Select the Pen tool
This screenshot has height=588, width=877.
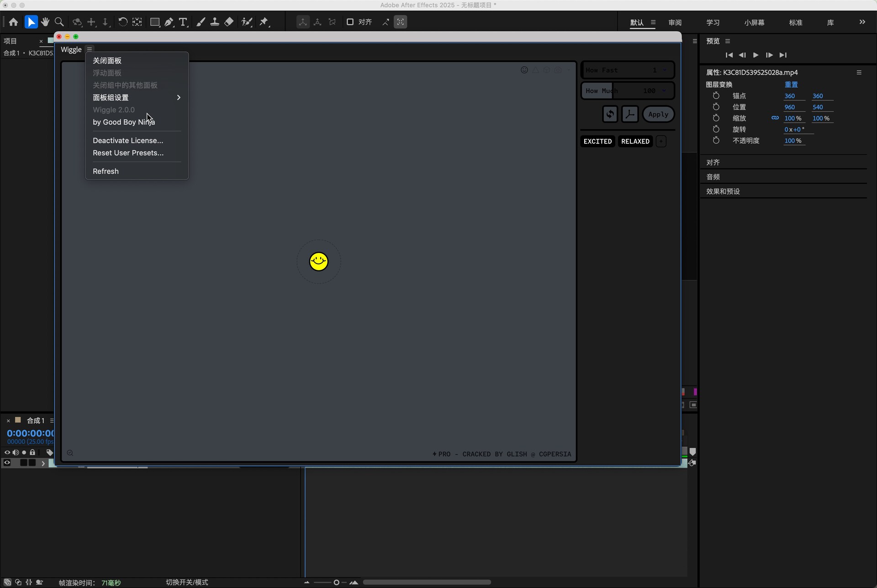point(169,22)
